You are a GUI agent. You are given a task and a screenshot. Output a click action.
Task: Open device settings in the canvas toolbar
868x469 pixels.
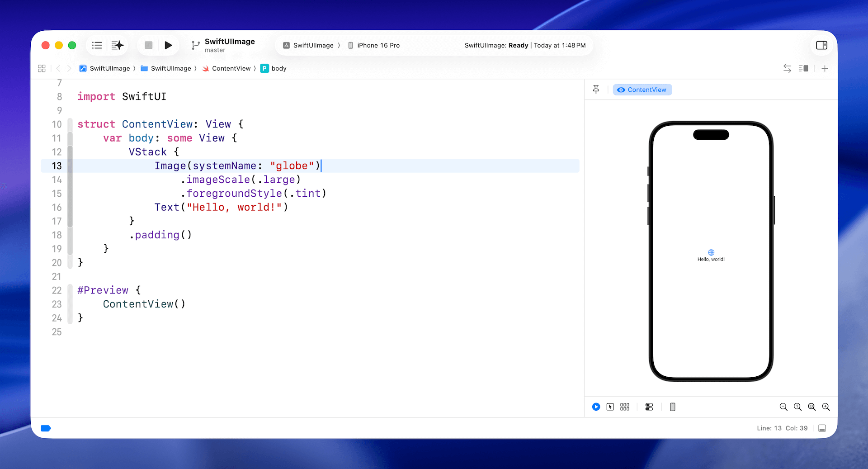tap(649, 407)
